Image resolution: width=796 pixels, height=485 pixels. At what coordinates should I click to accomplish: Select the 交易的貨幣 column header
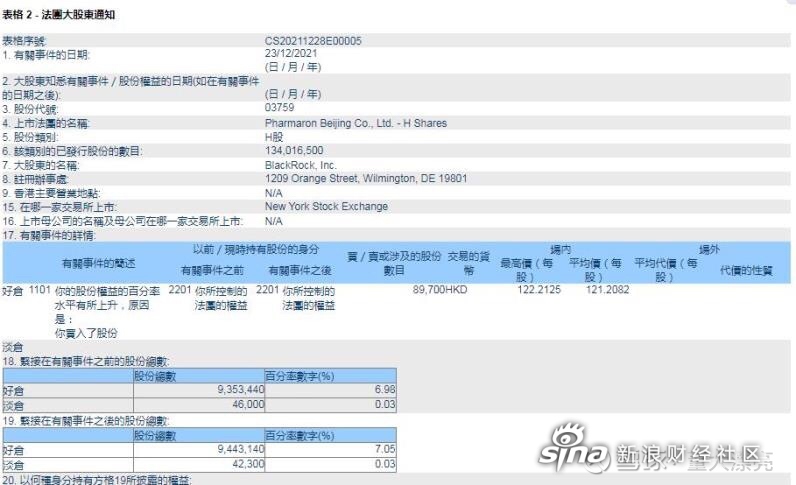[x=468, y=264]
